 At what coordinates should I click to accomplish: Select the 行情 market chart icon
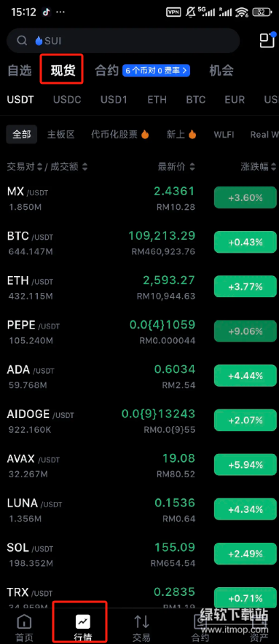pyautogui.click(x=83, y=621)
